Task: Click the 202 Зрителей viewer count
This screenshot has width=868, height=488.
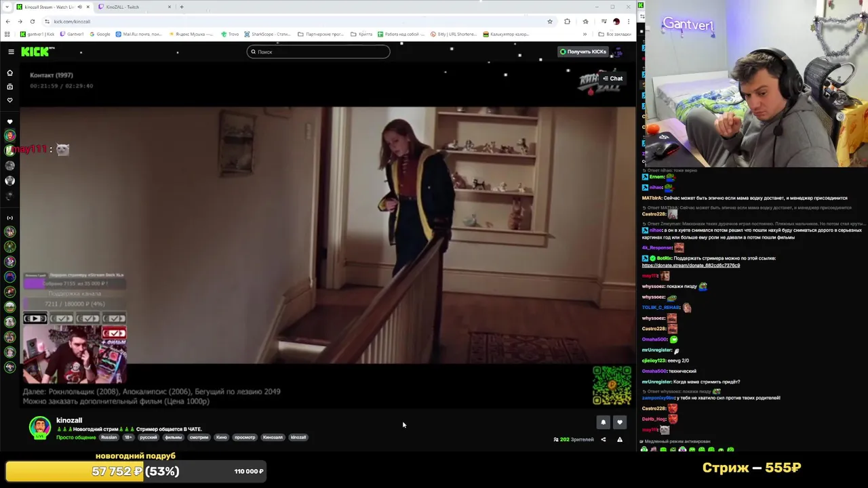Action: click(574, 439)
